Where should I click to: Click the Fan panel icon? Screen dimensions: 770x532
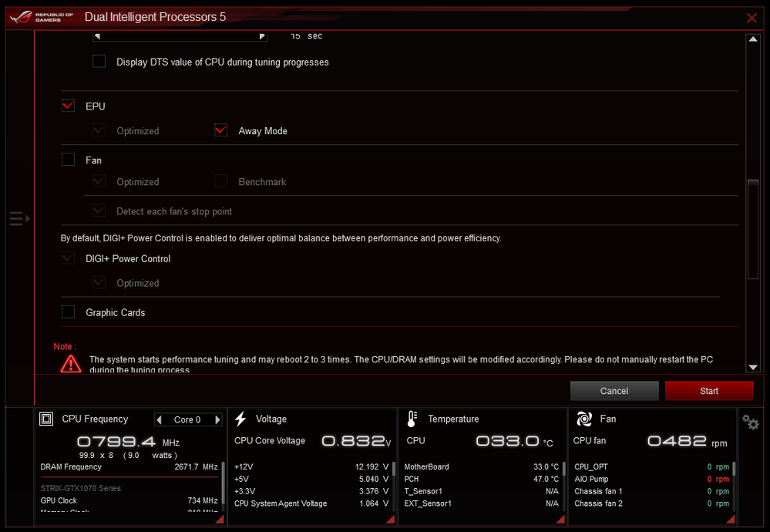(x=584, y=419)
